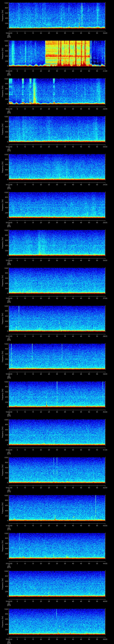Click the spectrogram panel starting at 18:41:00
This screenshot has width=114, height=644.
click(57, 470)
